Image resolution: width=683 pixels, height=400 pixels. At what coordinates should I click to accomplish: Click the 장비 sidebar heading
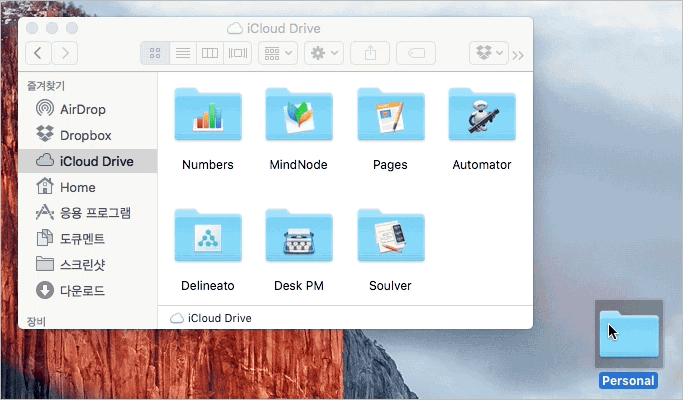click(36, 322)
